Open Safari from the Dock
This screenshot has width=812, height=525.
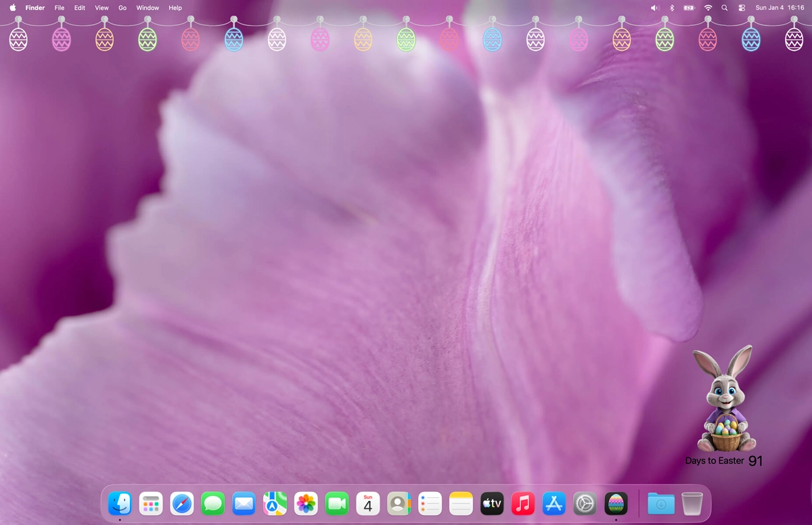point(181,503)
